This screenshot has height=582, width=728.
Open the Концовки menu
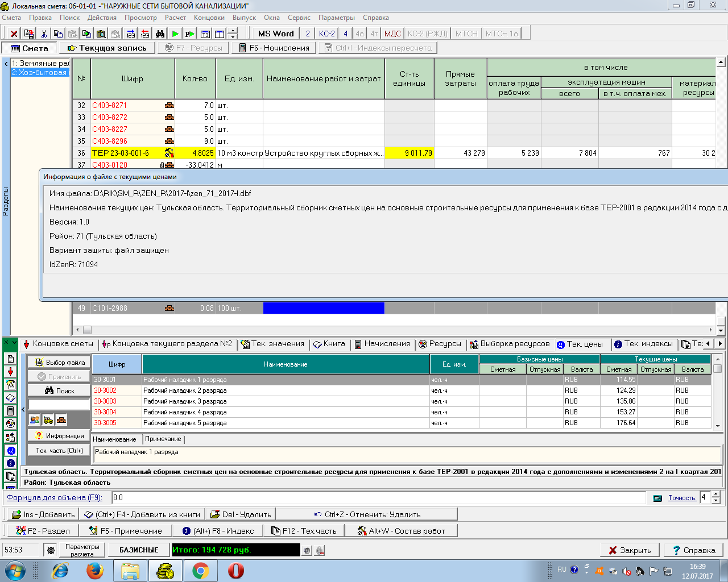point(209,18)
